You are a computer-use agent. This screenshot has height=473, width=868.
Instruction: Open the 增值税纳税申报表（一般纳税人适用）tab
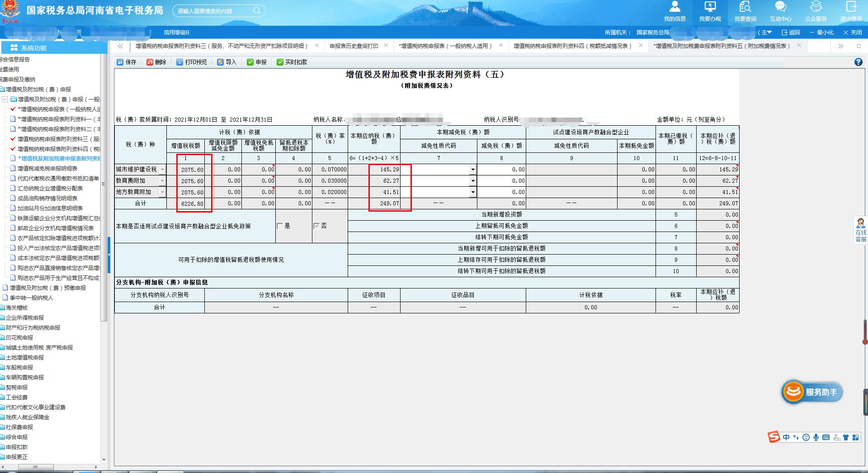click(x=445, y=46)
